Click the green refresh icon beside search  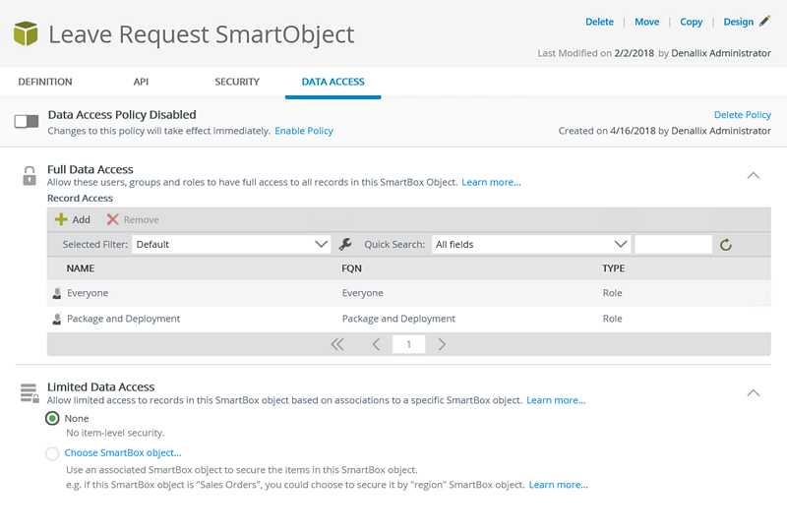point(726,245)
